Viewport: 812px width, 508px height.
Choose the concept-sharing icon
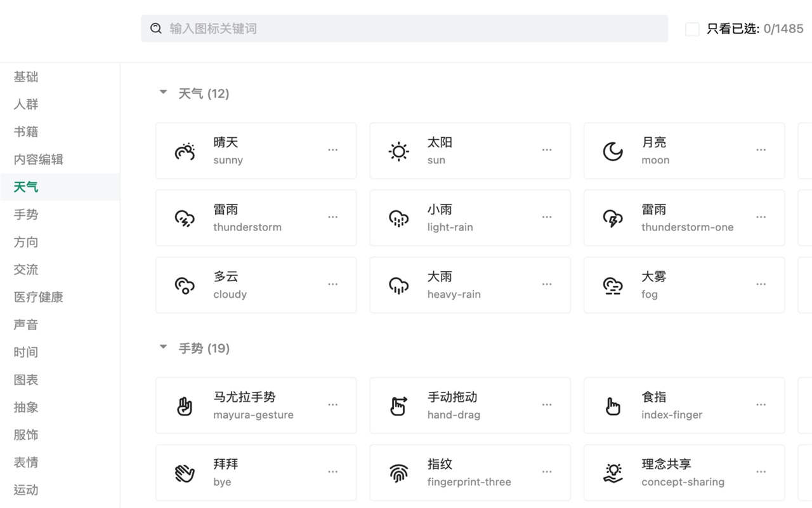[613, 473]
